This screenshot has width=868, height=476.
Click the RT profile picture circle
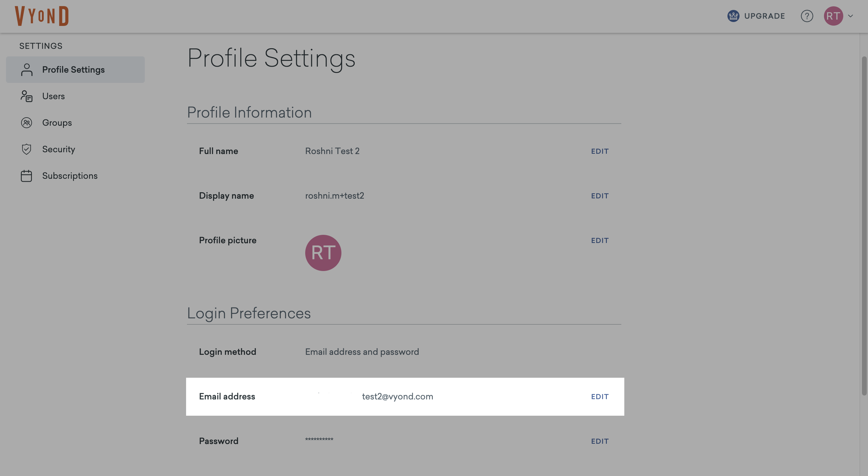[x=323, y=253]
